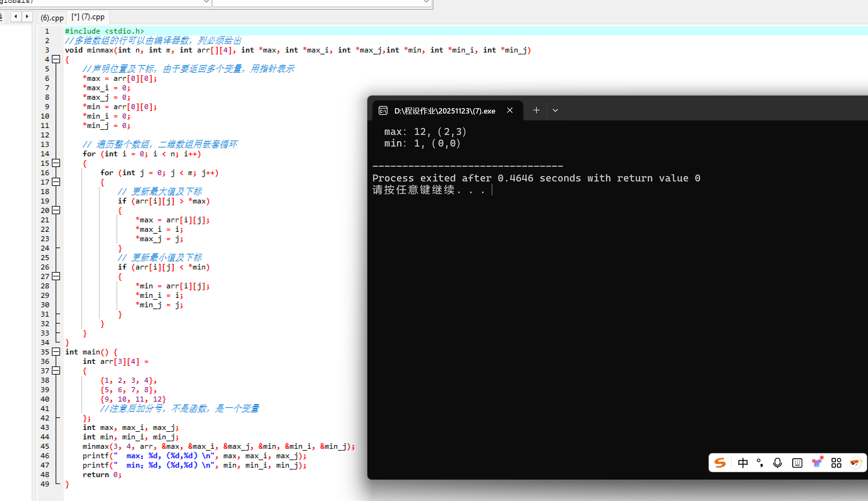Click the Sogou AI assistant mascot icon

coord(855,462)
